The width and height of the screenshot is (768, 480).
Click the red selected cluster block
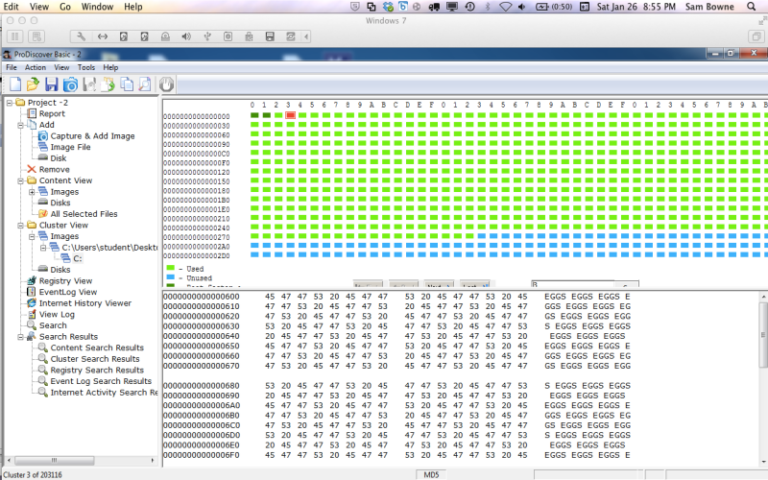pos(290,116)
